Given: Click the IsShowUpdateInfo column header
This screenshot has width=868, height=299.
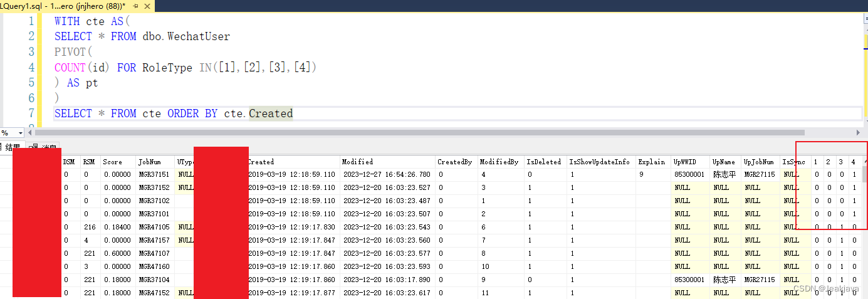Looking at the screenshot, I should coord(601,162).
